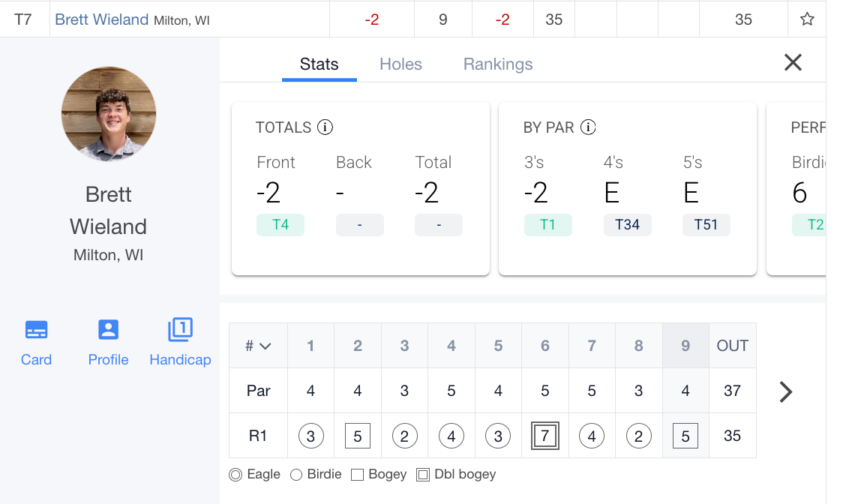Image resolution: width=843 pixels, height=504 pixels.
Task: Click the birdie score 4 on hole 7
Action: point(592,436)
